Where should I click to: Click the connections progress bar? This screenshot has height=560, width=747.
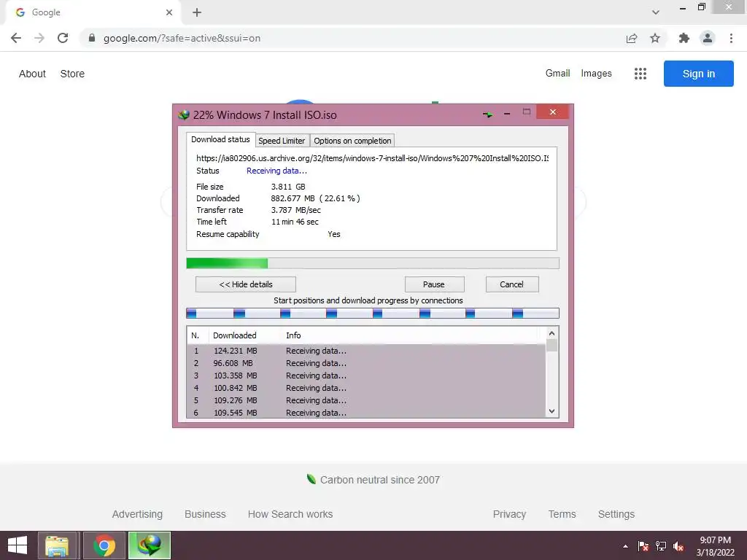point(373,313)
